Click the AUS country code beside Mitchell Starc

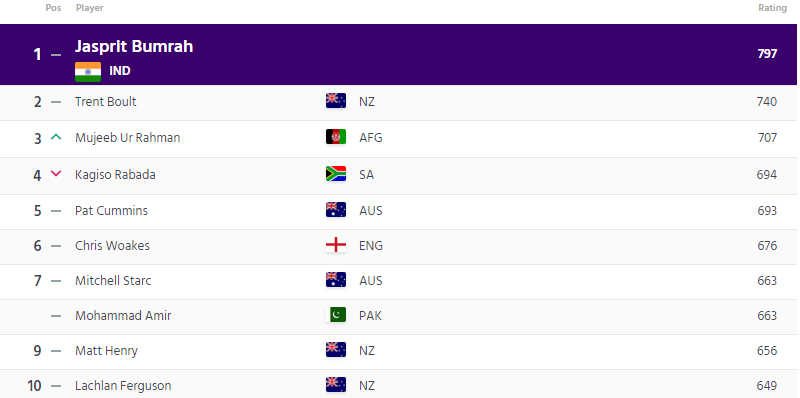pos(370,281)
